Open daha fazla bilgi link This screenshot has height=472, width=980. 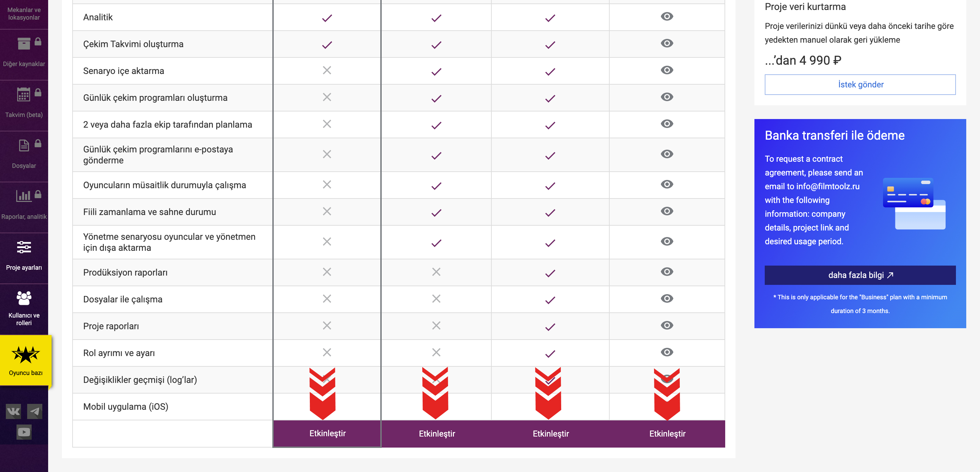(860, 275)
